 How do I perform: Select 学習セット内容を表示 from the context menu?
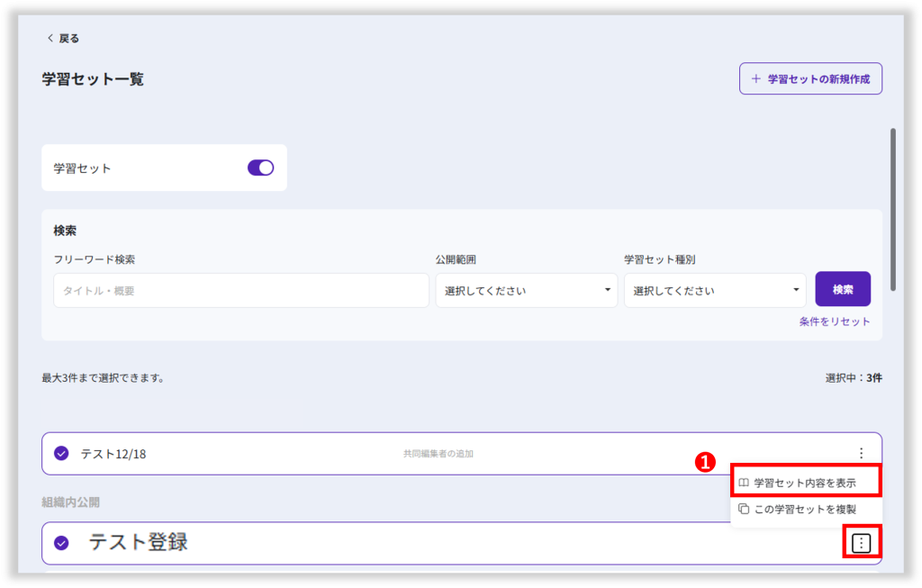coord(805,484)
